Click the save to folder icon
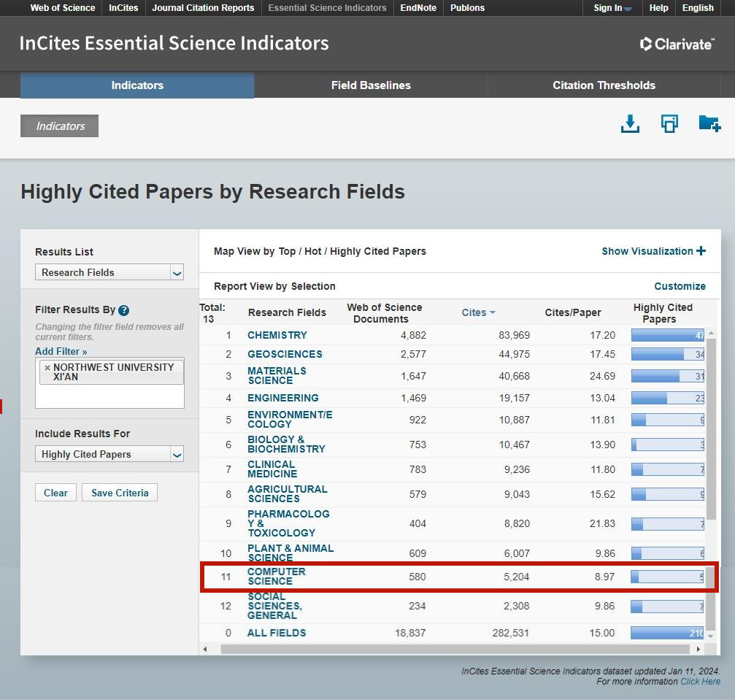 709,123
